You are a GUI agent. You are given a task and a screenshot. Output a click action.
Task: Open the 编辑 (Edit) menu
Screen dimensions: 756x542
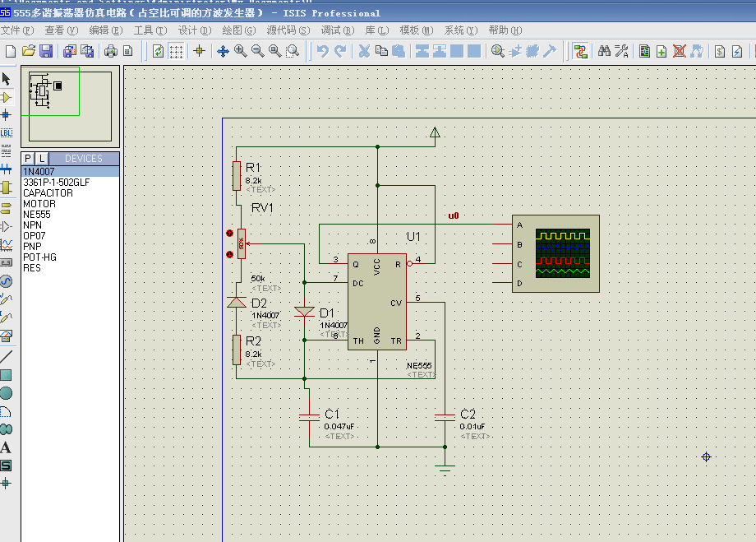click(x=105, y=30)
